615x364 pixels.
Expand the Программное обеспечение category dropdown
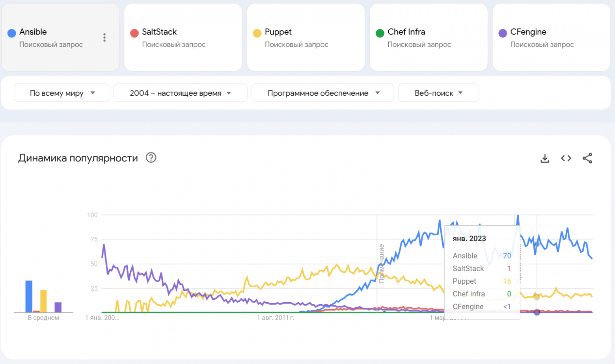pos(322,93)
